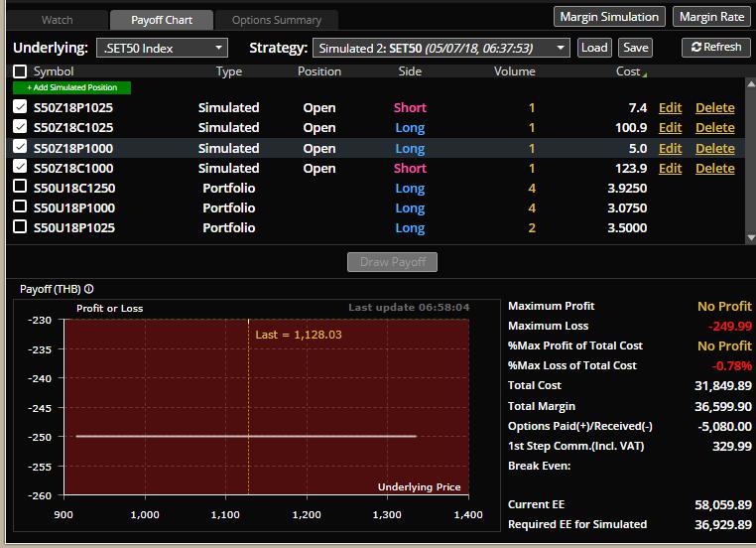Image resolution: width=756 pixels, height=548 pixels.
Task: Click the -0.78% max loss percentage
Action: (x=731, y=365)
